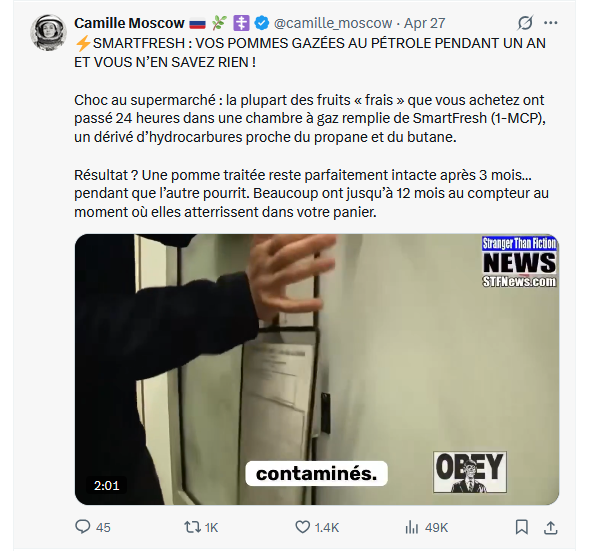Click the Camille Moscow display name
597x551 pixels.
pos(129,23)
